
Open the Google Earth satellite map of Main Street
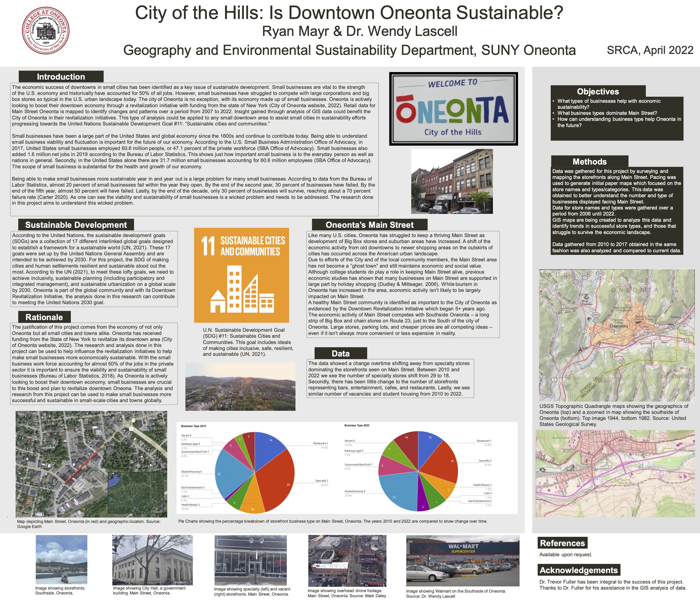(x=91, y=464)
